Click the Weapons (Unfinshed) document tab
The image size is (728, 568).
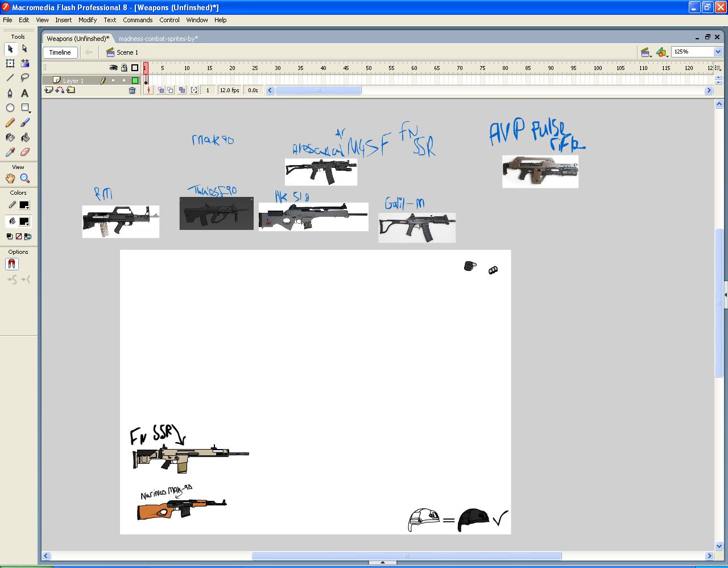pos(78,39)
